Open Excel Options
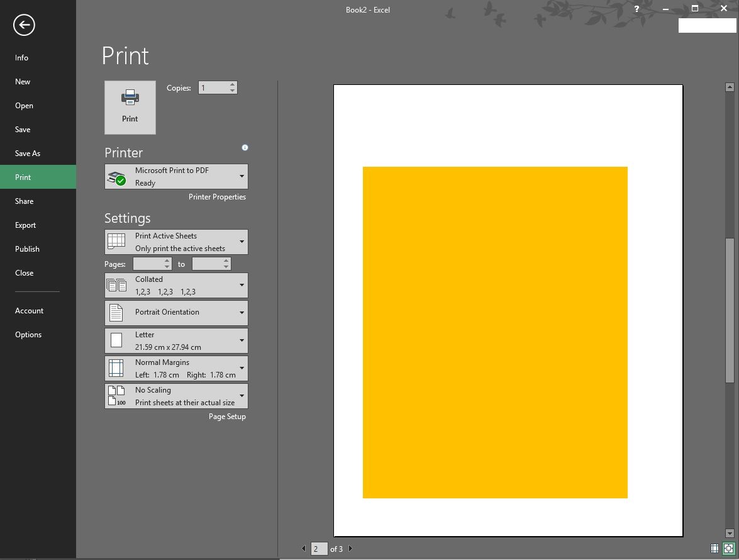Screen dimensions: 739x560 click(x=38, y=335)
